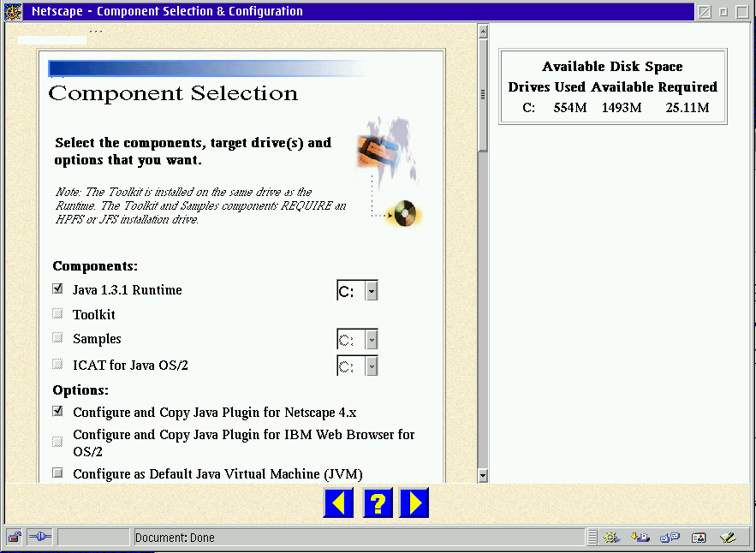This screenshot has height=553, width=756.
Task: Click the 'Document: Done' status text
Action: click(x=175, y=538)
